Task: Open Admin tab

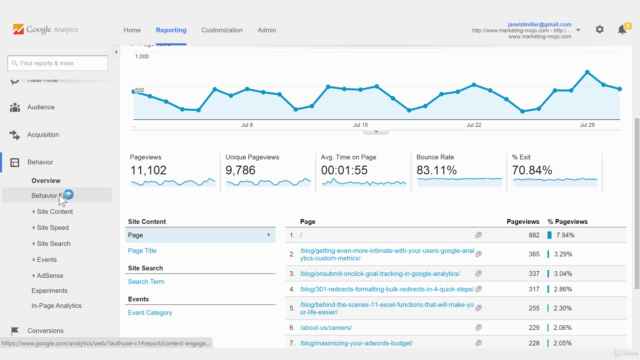Action: pyautogui.click(x=267, y=30)
